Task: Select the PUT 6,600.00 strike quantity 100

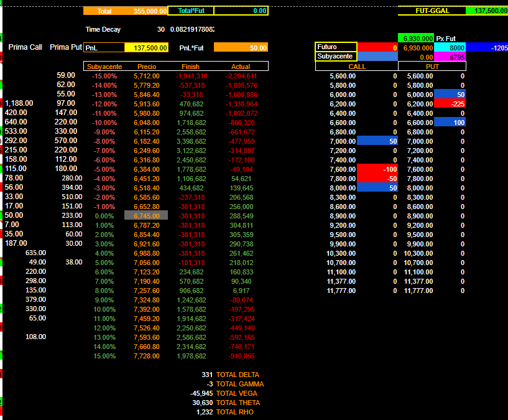Action: 450,123
